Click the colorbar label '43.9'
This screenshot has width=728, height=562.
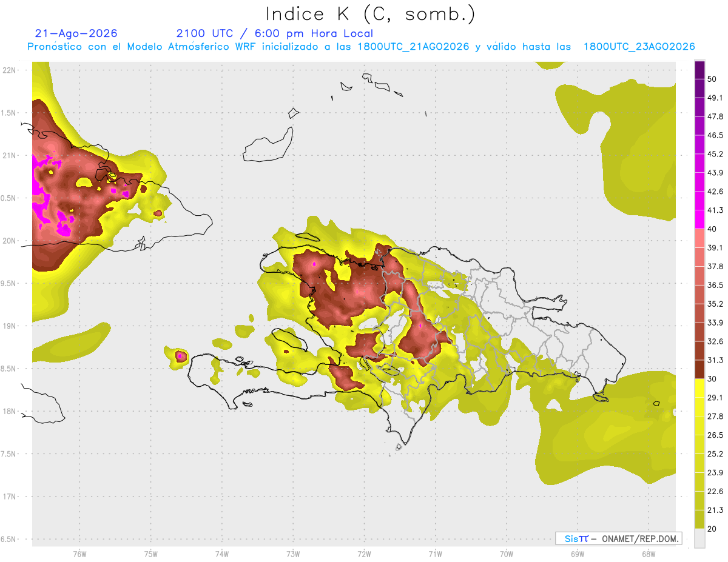[716, 173]
